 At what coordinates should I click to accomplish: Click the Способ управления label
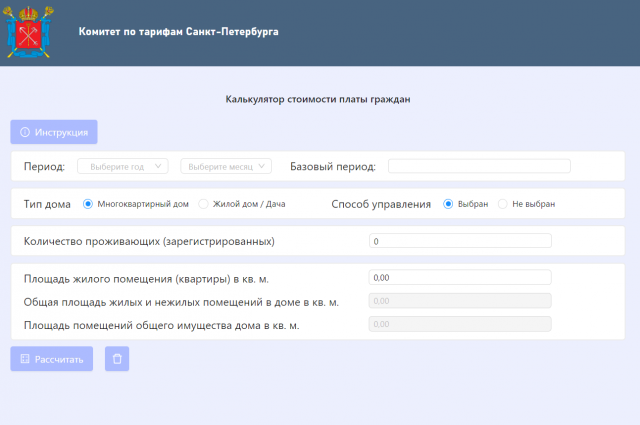click(381, 204)
